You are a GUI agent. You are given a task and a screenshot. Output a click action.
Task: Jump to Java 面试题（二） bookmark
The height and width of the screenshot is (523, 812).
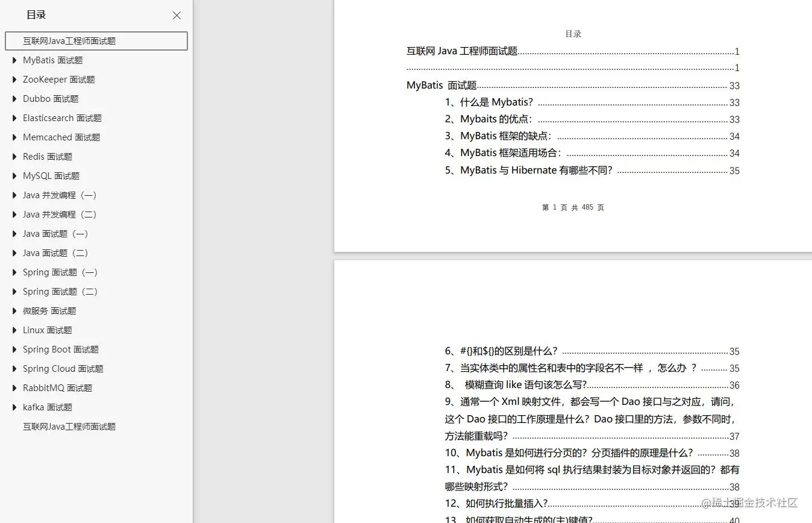55,253
